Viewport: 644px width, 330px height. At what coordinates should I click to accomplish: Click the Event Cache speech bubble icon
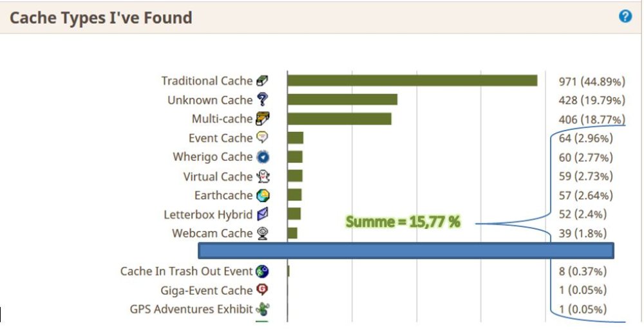(261, 138)
